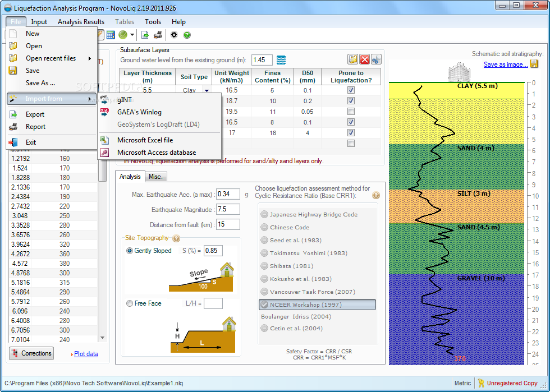Screen dimensions: 550x392
Task: Click the Microsoft Access database key icon
Action: pos(104,153)
